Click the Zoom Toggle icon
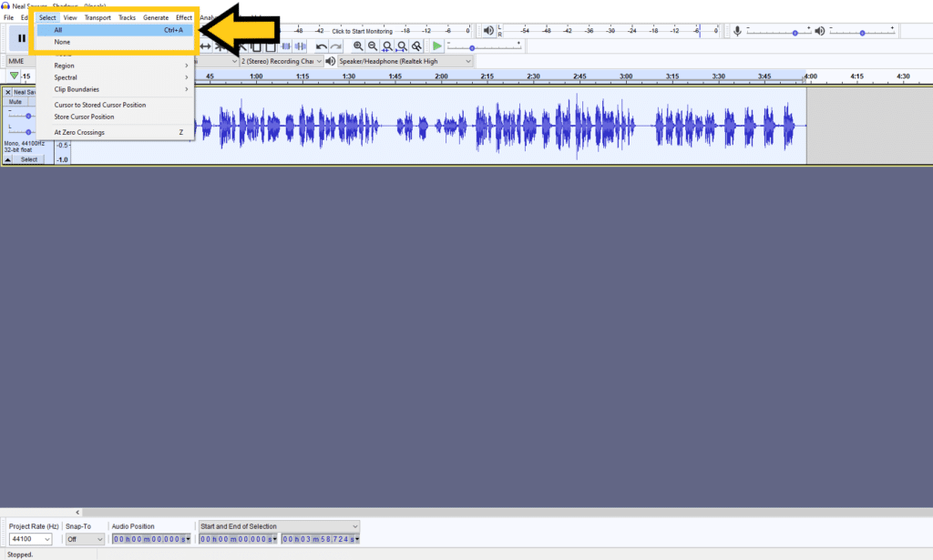This screenshot has width=933, height=560. click(x=415, y=45)
